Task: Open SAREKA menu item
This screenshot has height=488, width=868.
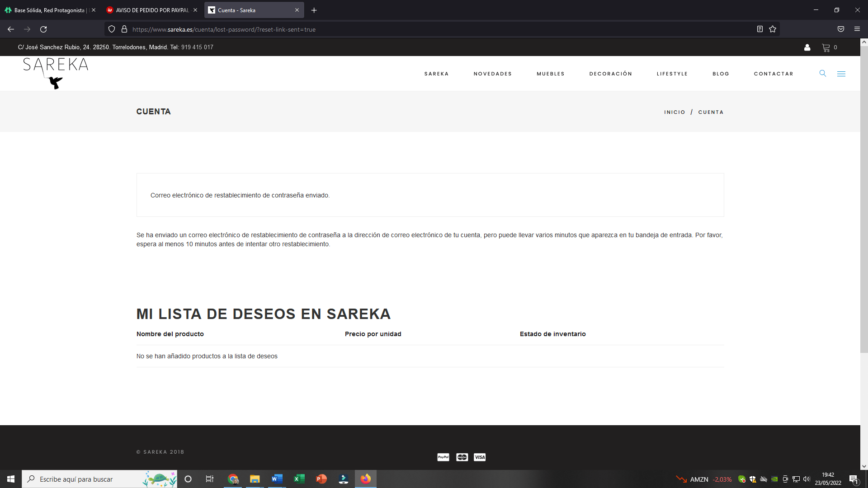Action: [x=436, y=74]
